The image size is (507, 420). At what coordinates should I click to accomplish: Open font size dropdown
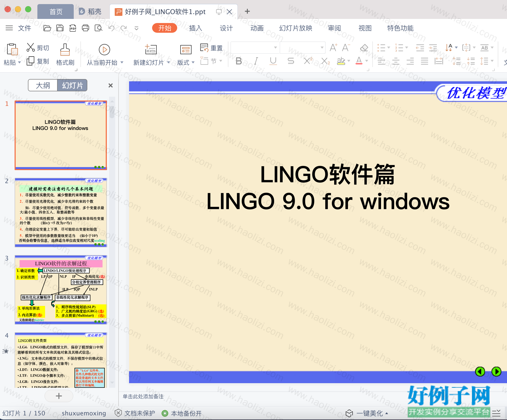pyautogui.click(x=322, y=48)
